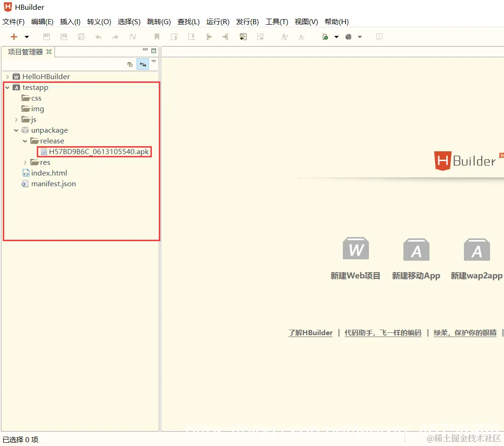504x446 pixels.
Task: Open 绿柔，保护你的眼睛 link
Action: pos(465,333)
